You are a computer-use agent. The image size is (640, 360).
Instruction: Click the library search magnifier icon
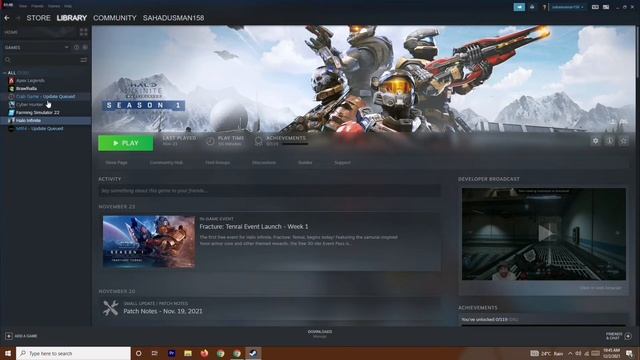point(8,60)
